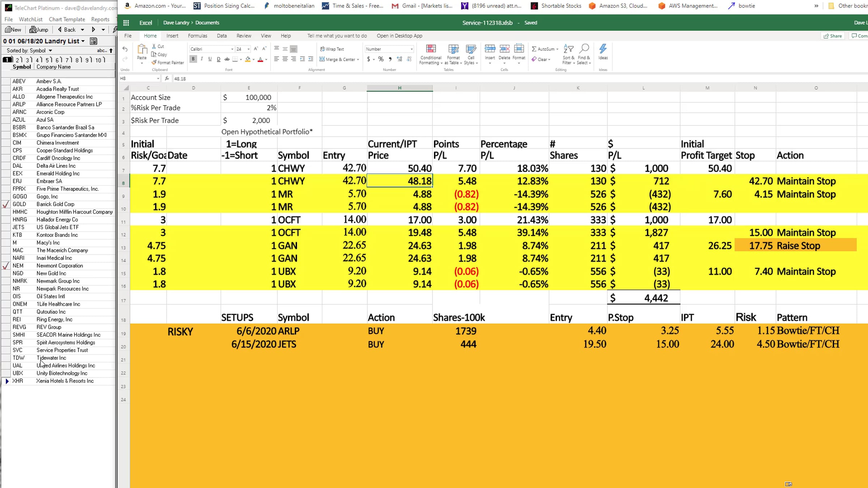Open the Data ribbon tab

pos(222,36)
